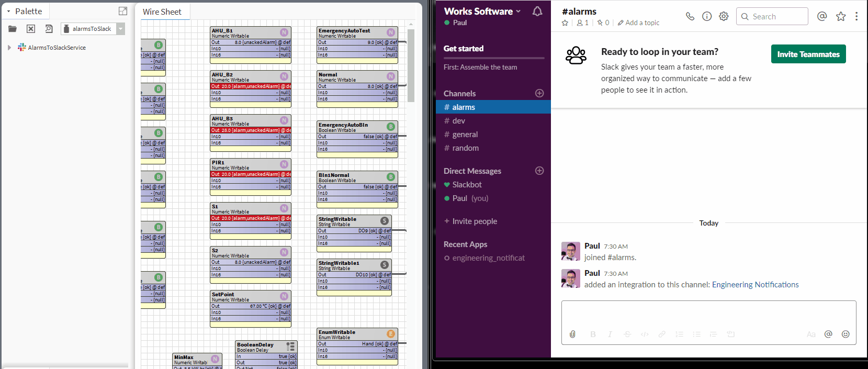Click the EmergencyAutoBIn green B icon
Image resolution: width=868 pixels, height=369 pixels.
[x=391, y=127]
